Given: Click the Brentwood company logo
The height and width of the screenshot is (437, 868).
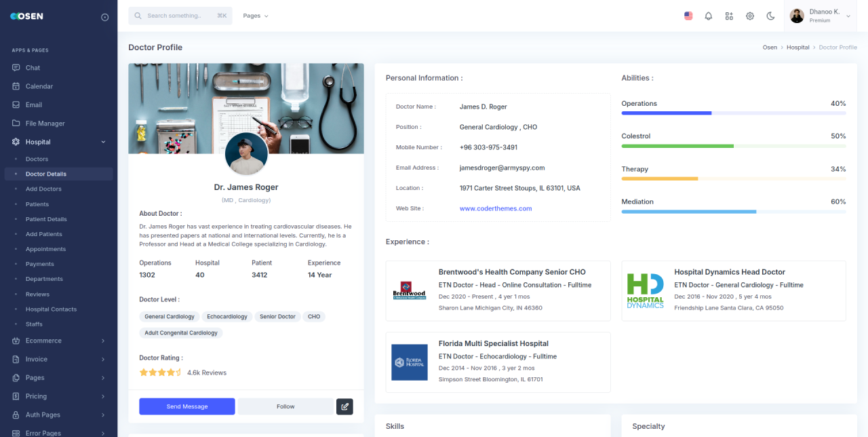Looking at the screenshot, I should coord(409,290).
